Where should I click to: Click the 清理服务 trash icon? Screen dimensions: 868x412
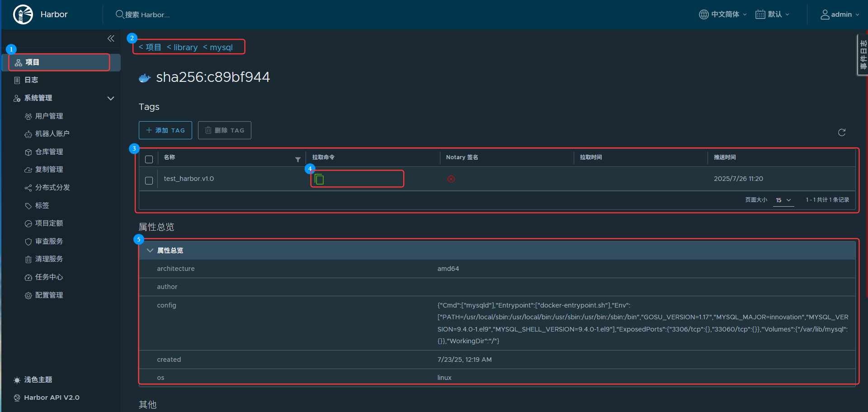[x=28, y=260]
